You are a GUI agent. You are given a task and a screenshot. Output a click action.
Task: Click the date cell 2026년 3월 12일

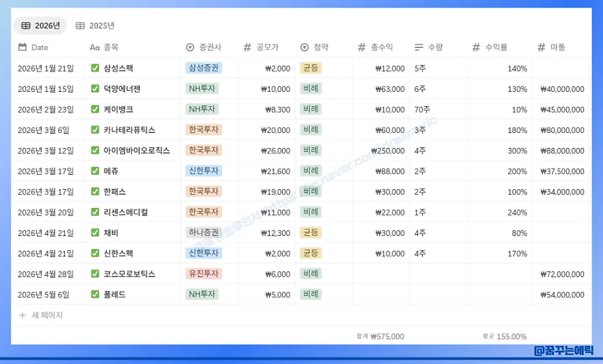46,151
